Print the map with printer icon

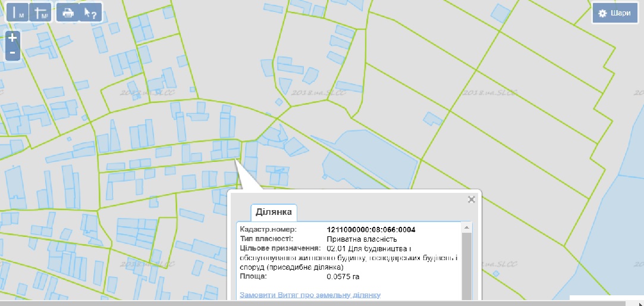[x=68, y=13]
